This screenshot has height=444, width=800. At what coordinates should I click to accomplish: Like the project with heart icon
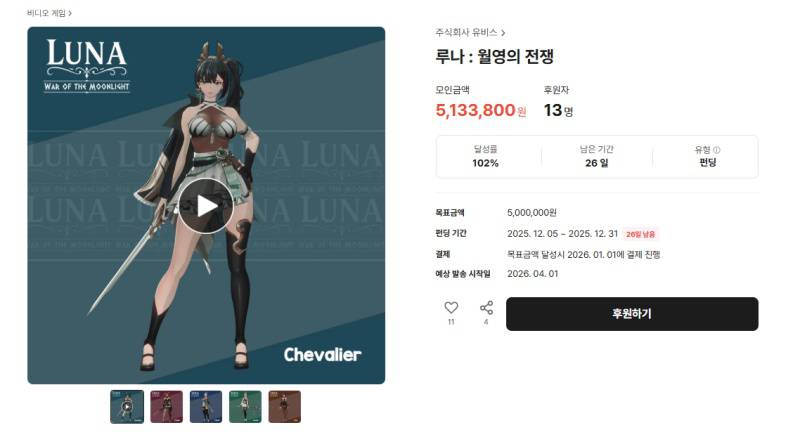tap(451, 308)
